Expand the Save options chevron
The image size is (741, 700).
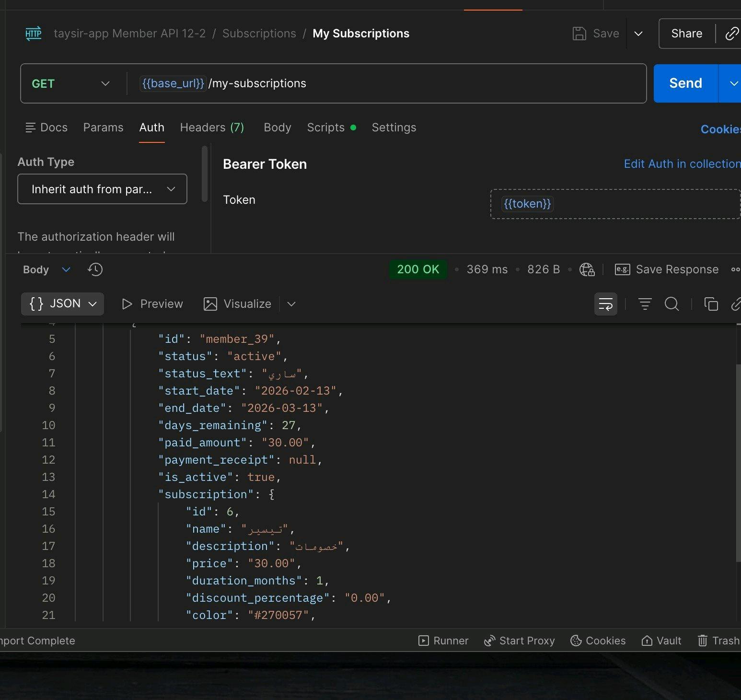[638, 34]
